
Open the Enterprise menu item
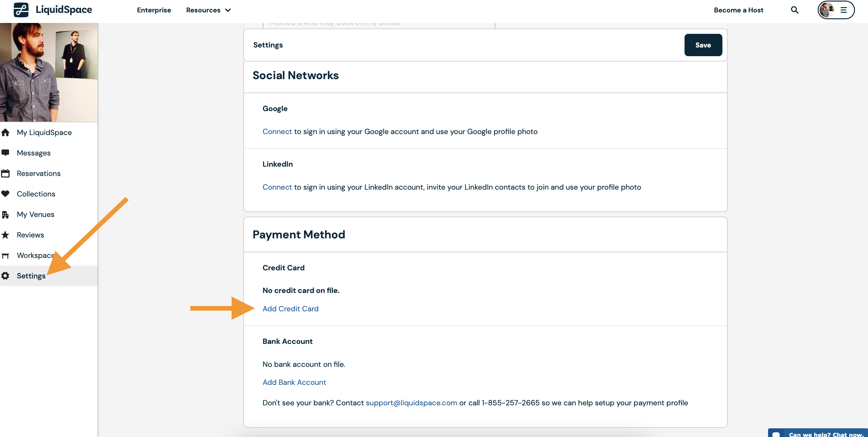[x=154, y=10]
